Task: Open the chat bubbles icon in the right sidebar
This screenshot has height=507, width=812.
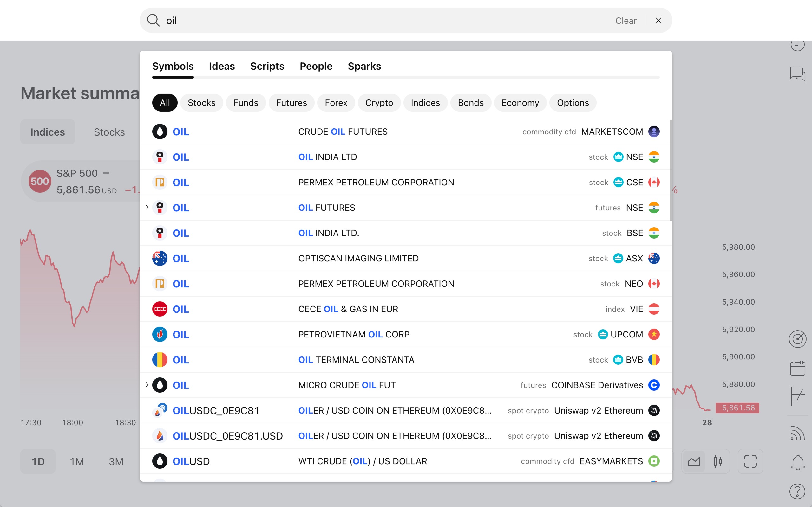Action: 798,74
